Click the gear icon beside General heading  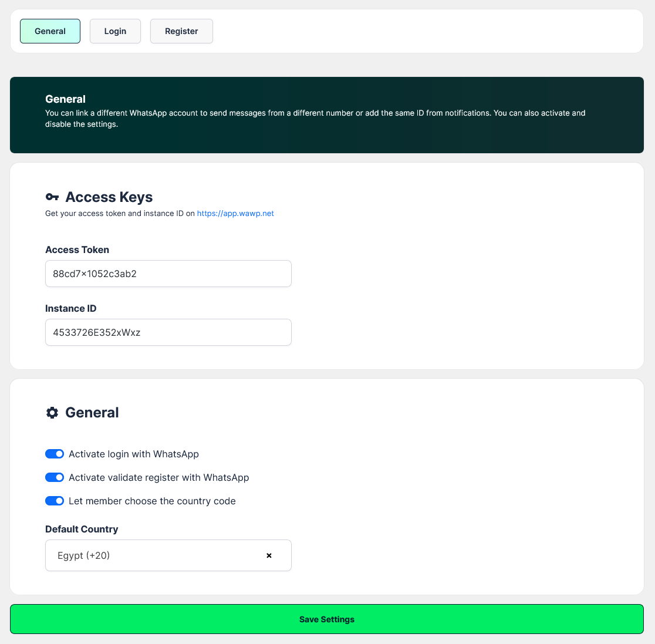point(52,413)
